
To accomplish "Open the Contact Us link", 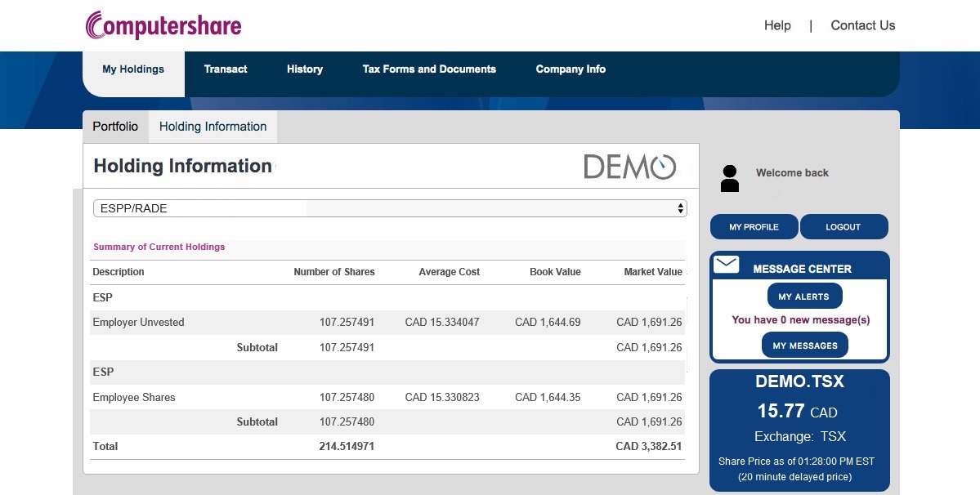I will coord(862,25).
